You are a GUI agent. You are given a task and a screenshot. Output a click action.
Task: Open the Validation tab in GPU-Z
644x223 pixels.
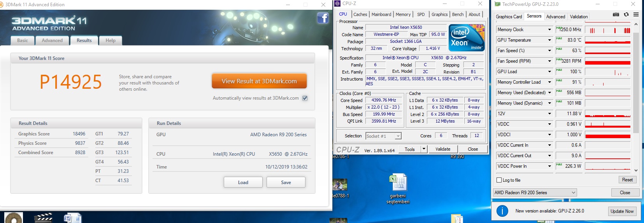point(579,17)
